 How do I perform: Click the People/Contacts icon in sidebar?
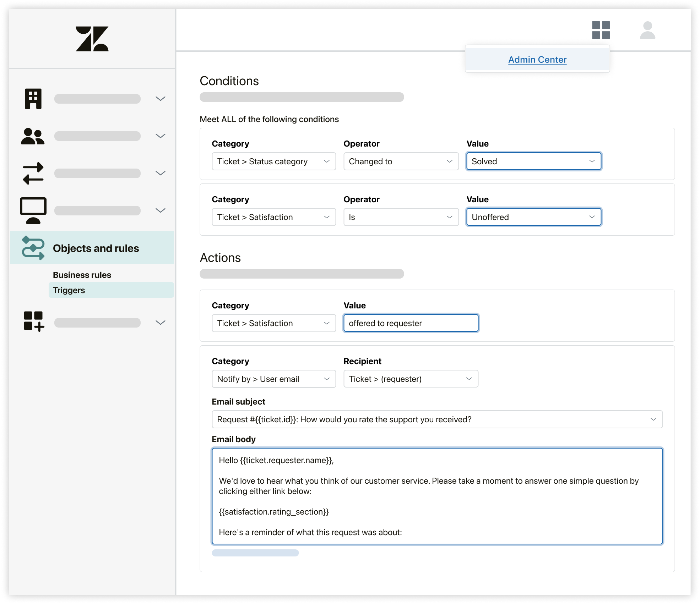(x=33, y=136)
